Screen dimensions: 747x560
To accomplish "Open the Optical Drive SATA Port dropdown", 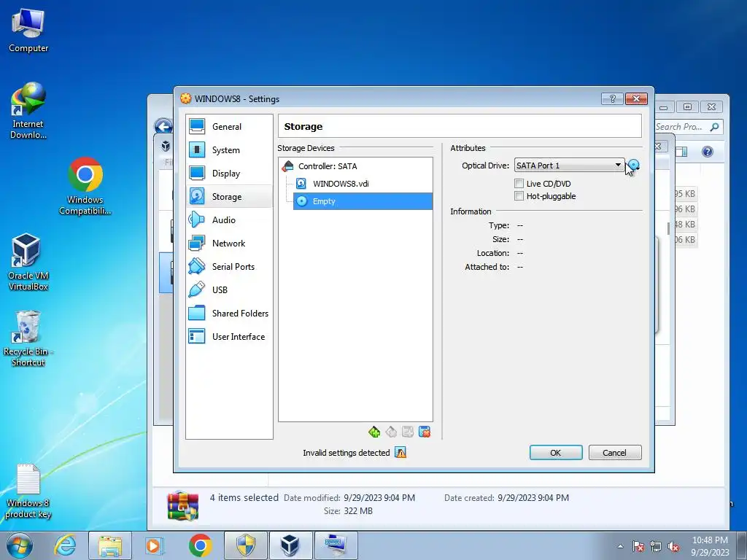I will 569,166.
